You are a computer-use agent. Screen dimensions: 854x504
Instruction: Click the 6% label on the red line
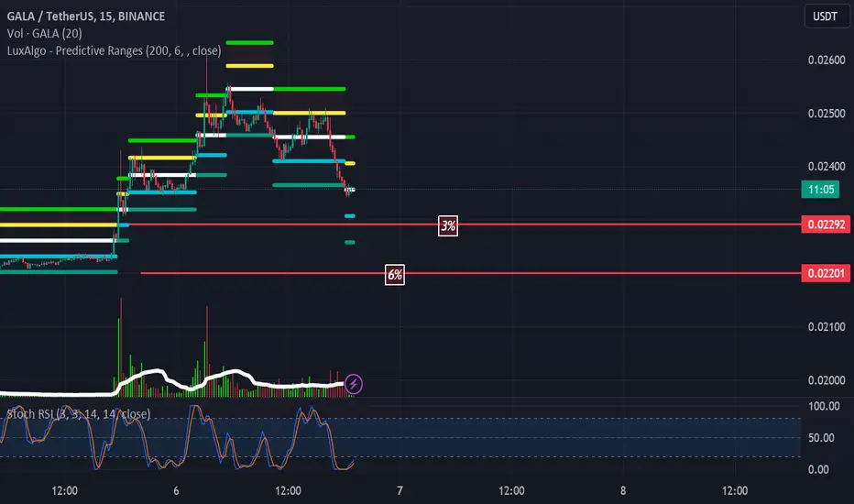coord(395,275)
